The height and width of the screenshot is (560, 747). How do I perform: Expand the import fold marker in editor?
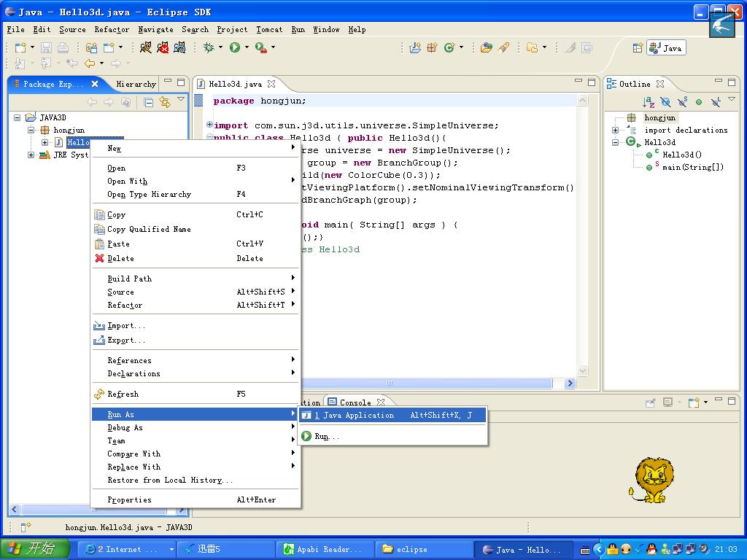point(209,125)
